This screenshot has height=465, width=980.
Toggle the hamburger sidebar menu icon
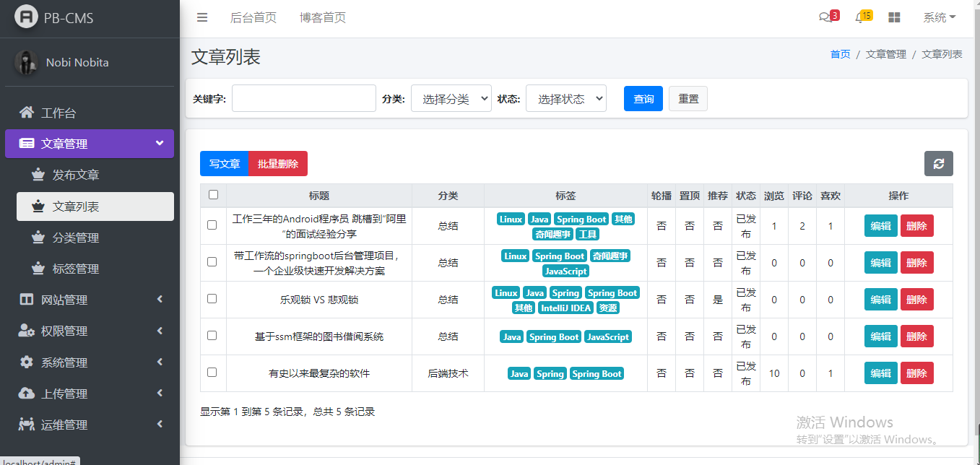(202, 18)
